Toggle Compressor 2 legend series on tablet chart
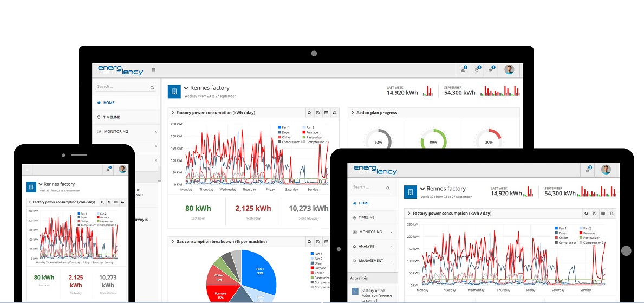 pos(591,243)
